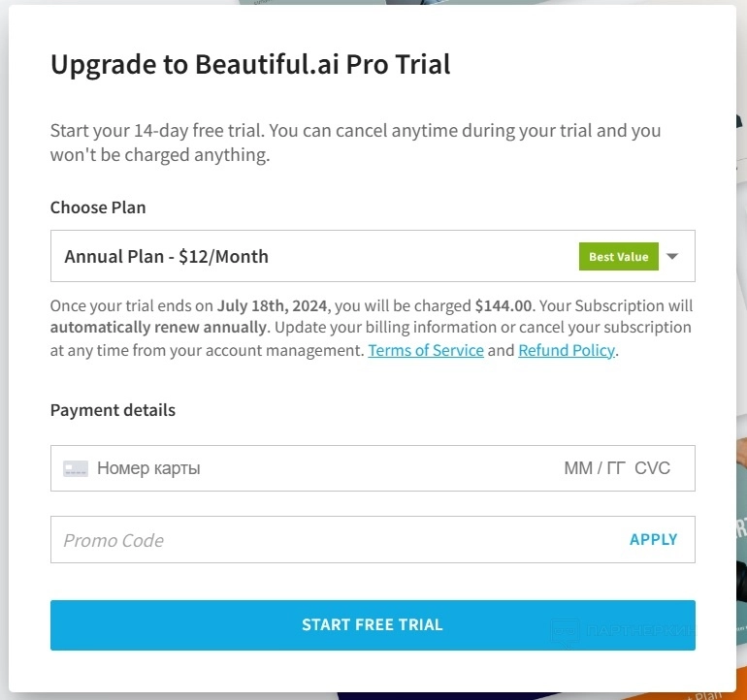Open the Terms of Service link
747x700 pixels.
pos(426,350)
